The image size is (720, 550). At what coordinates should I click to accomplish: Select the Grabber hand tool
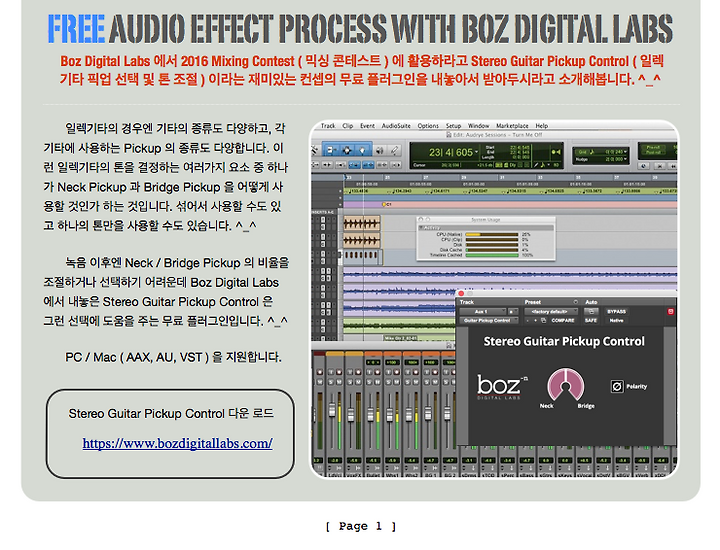pyautogui.click(x=362, y=151)
